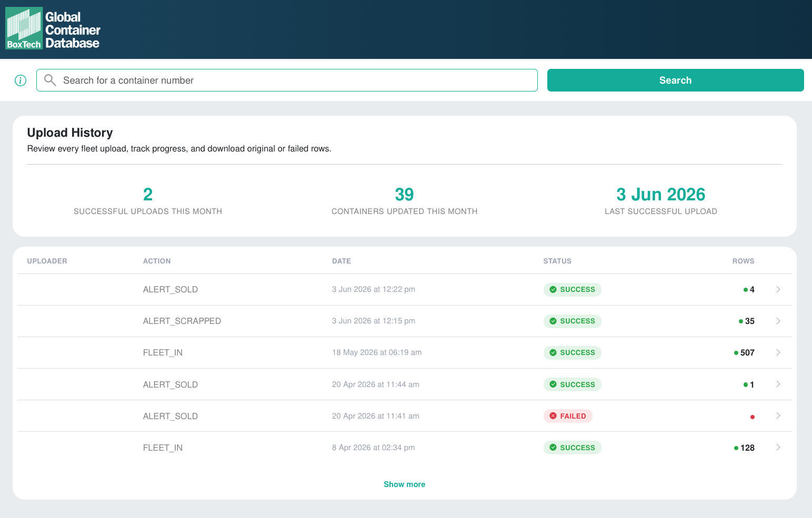Click the STATUS column header
Viewport: 812px width, 518px height.
pos(557,261)
